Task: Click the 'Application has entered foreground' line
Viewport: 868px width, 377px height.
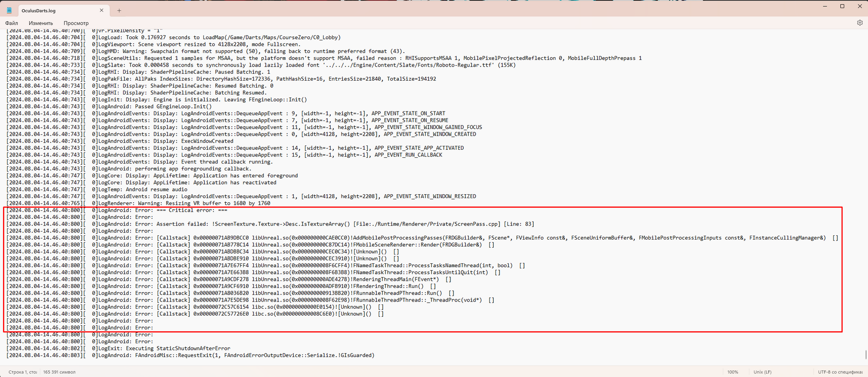Action: (152, 176)
